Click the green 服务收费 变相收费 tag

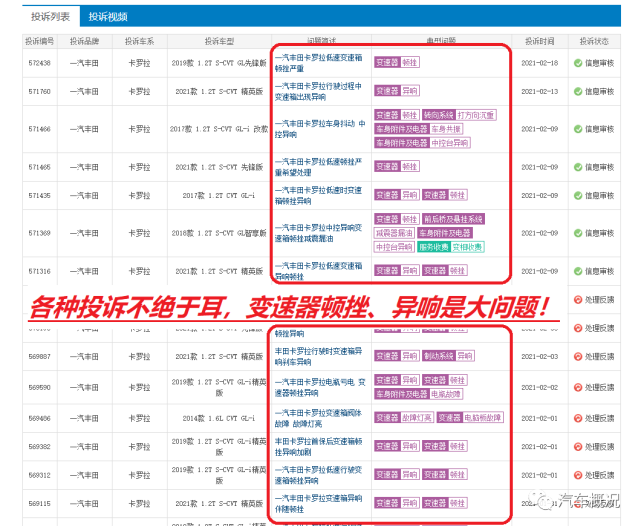pyautogui.click(x=450, y=247)
